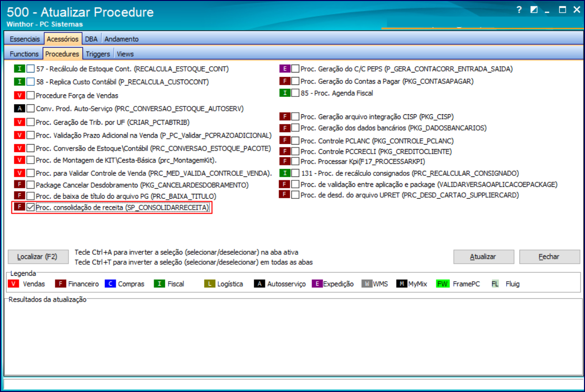Screen dimensions: 585x392
Task: Click Fluig legend FL icon
Action: pyautogui.click(x=495, y=284)
